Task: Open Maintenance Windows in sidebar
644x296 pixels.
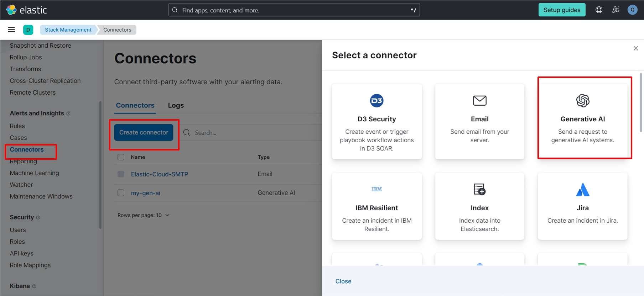Action: 41,196
